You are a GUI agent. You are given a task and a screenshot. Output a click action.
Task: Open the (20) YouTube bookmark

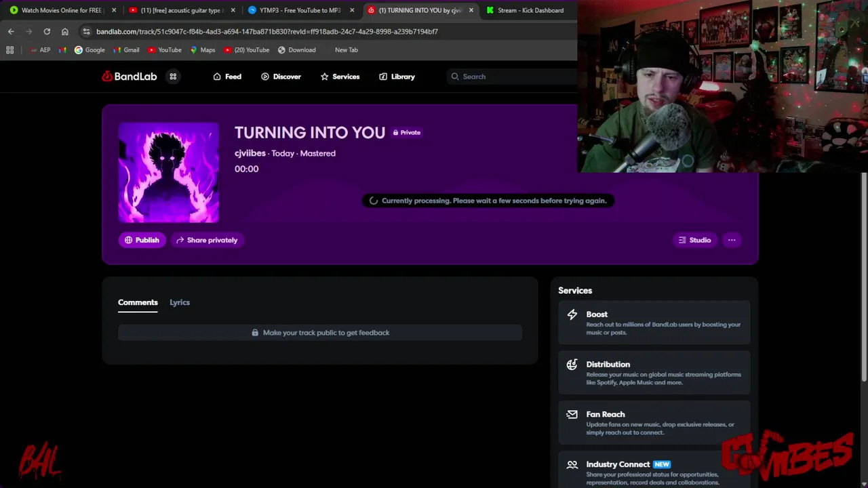(x=246, y=49)
